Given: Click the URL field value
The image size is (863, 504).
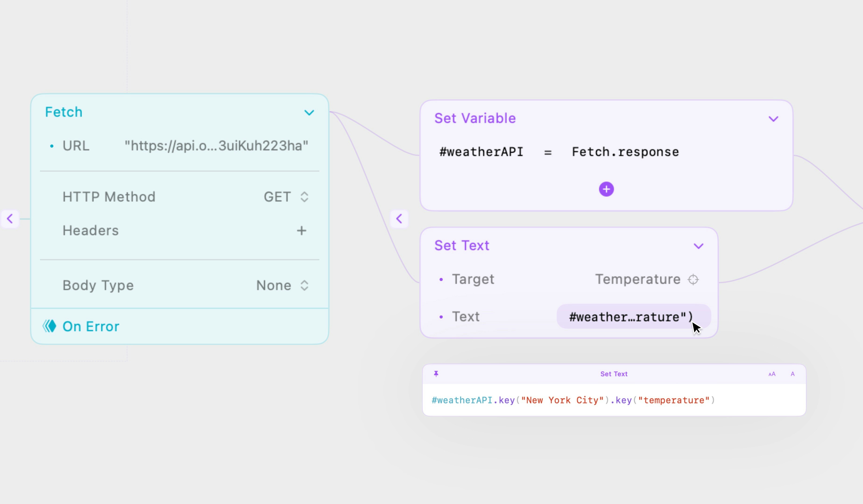Looking at the screenshot, I should [x=216, y=146].
